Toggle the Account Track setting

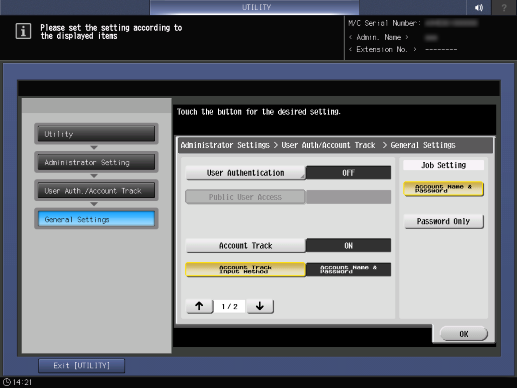coord(245,246)
